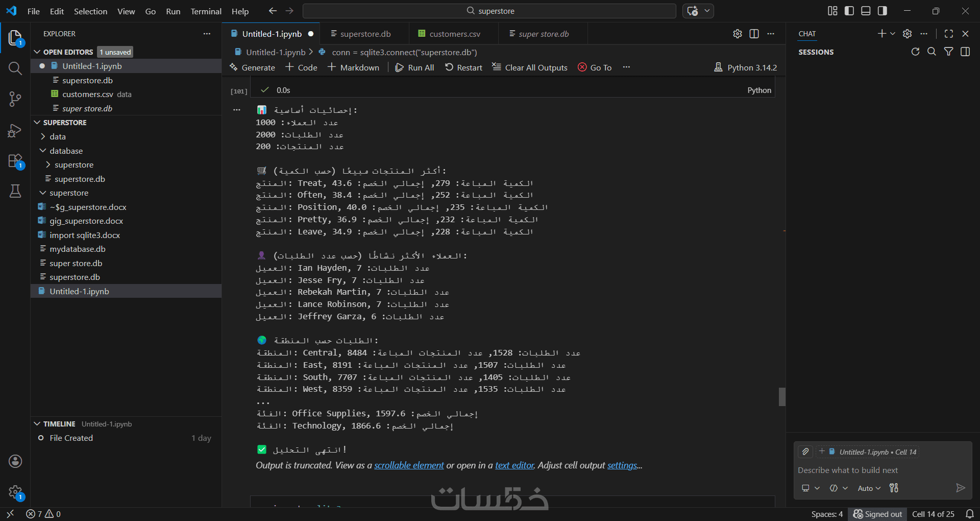The height and width of the screenshot is (521, 980).
Task: Open the Explorer view in activity bar
Action: point(15,38)
